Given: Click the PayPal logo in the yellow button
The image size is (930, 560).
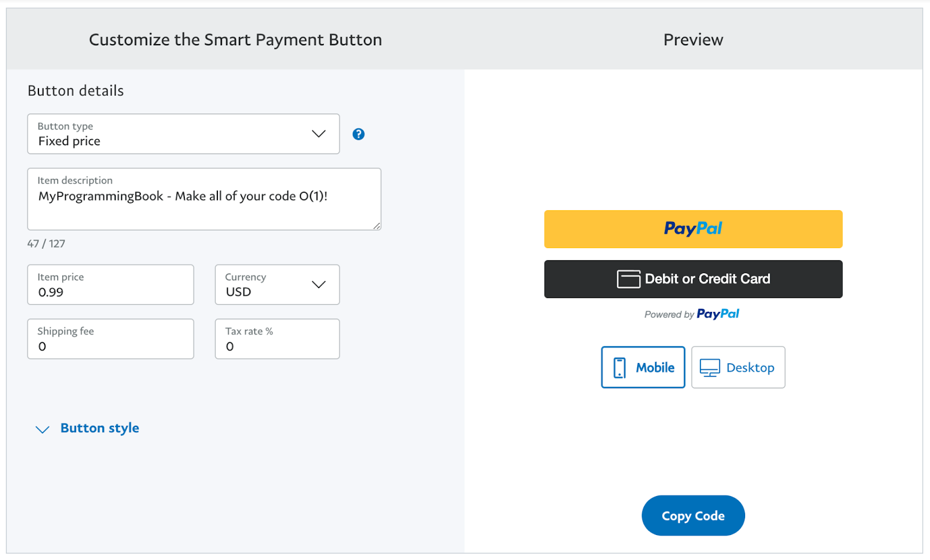Looking at the screenshot, I should tap(693, 229).
